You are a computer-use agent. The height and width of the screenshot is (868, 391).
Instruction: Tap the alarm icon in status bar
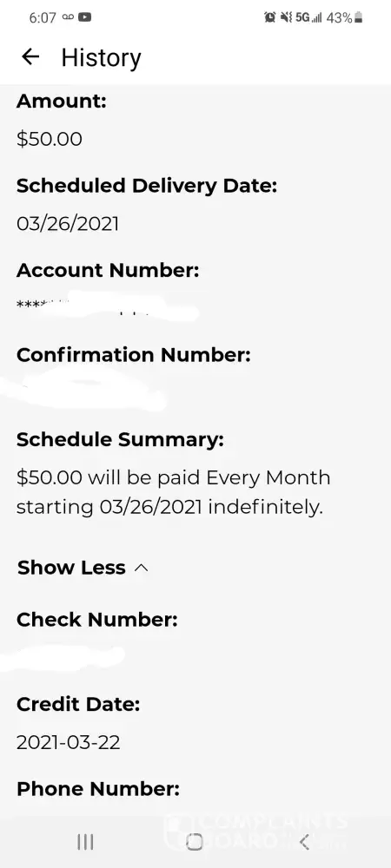click(269, 17)
